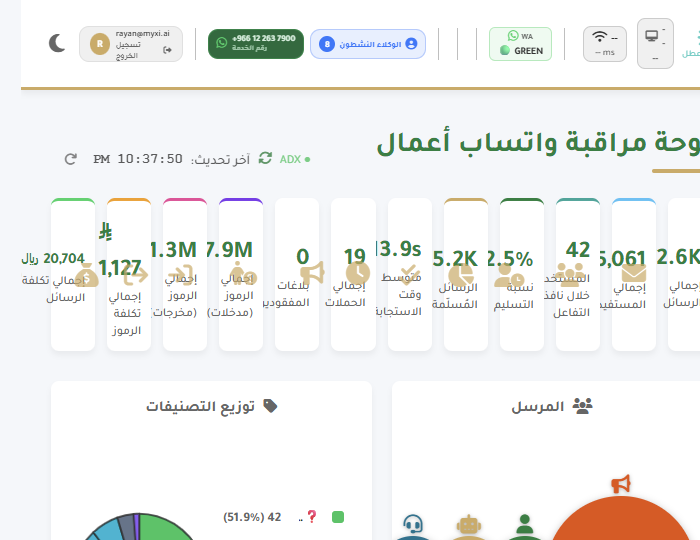Click the users icon beside المرسل title
This screenshot has height=540, width=700.
(x=583, y=406)
